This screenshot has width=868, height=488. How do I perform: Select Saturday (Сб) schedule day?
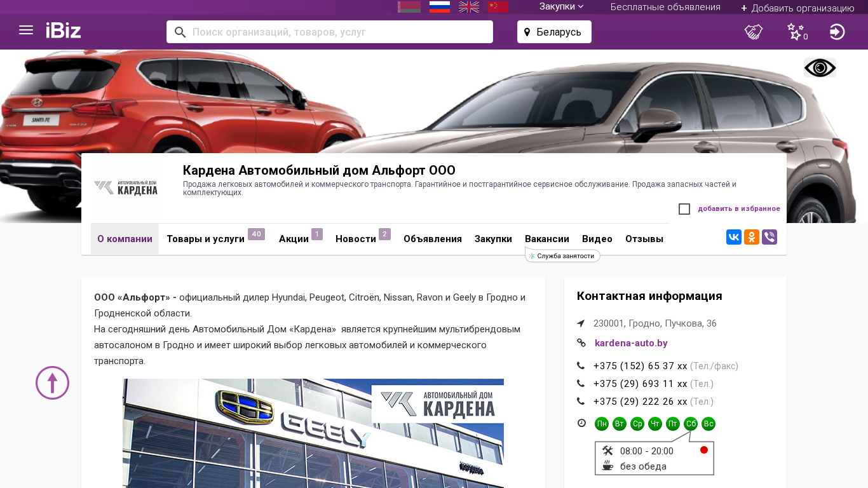691,424
